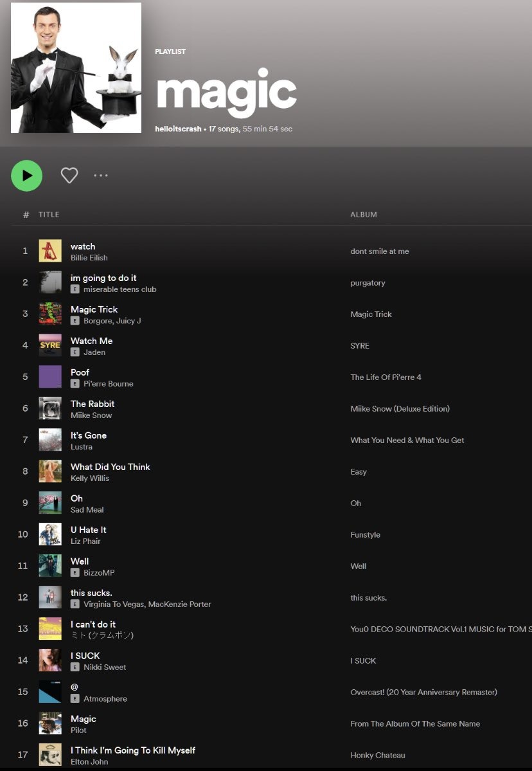The width and height of the screenshot is (532, 771).
Task: Click the Elton John album art thumbnail
Action: point(50,755)
